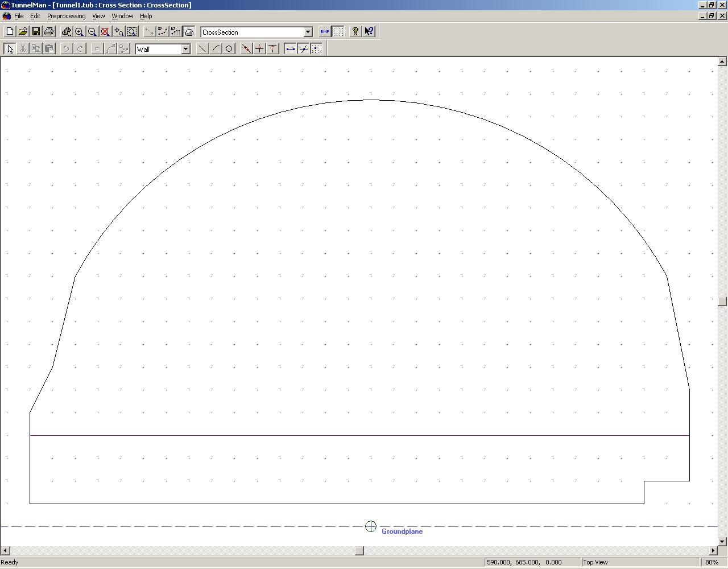Expand the Wall type dropdown
The height and width of the screenshot is (569, 728).
click(x=185, y=50)
